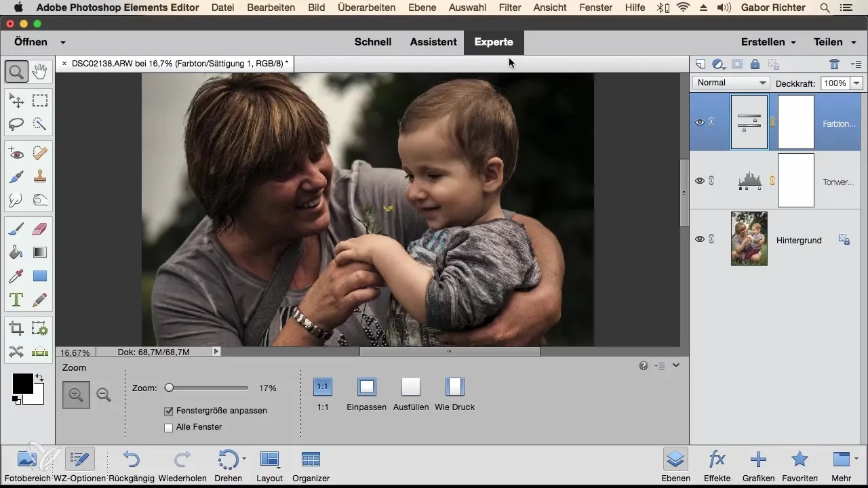Screen dimensions: 868x488
Task: Click Rückgängig undo button
Action: coord(132,466)
